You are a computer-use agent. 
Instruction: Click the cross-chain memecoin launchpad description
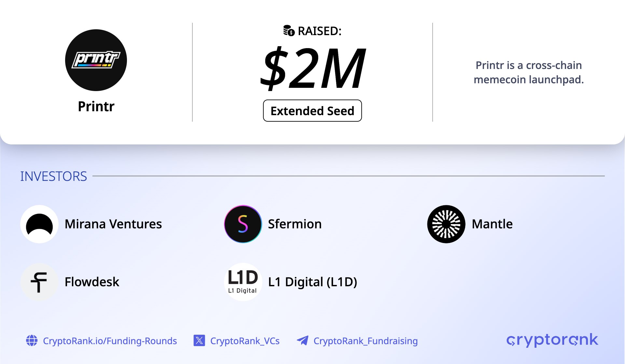point(529,72)
